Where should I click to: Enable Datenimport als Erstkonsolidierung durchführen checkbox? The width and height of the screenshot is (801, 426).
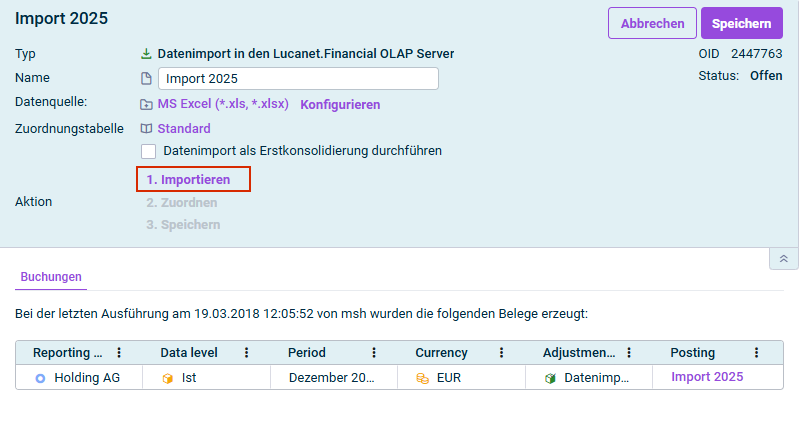click(x=149, y=151)
